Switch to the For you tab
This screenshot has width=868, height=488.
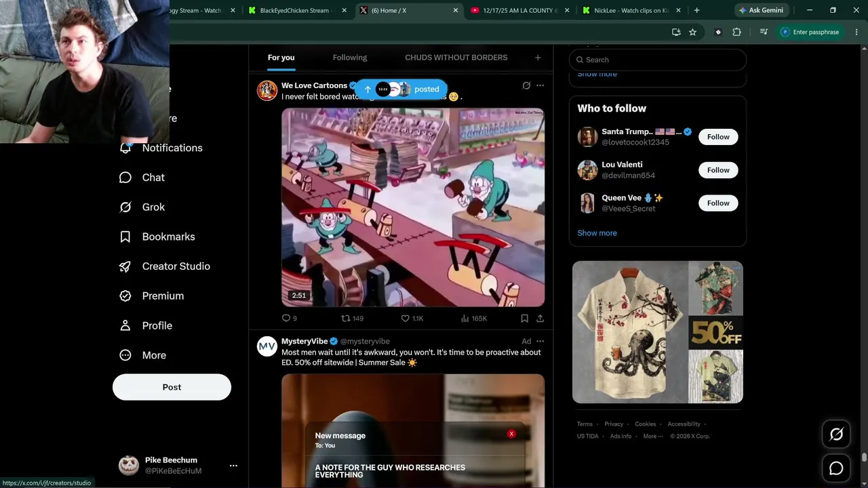pyautogui.click(x=281, y=58)
